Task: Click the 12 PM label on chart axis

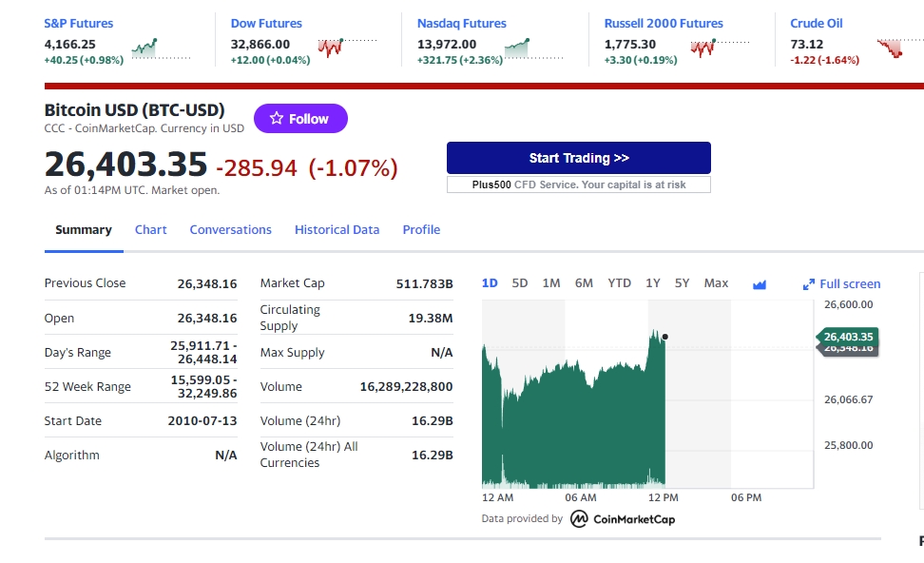Action: (663, 497)
